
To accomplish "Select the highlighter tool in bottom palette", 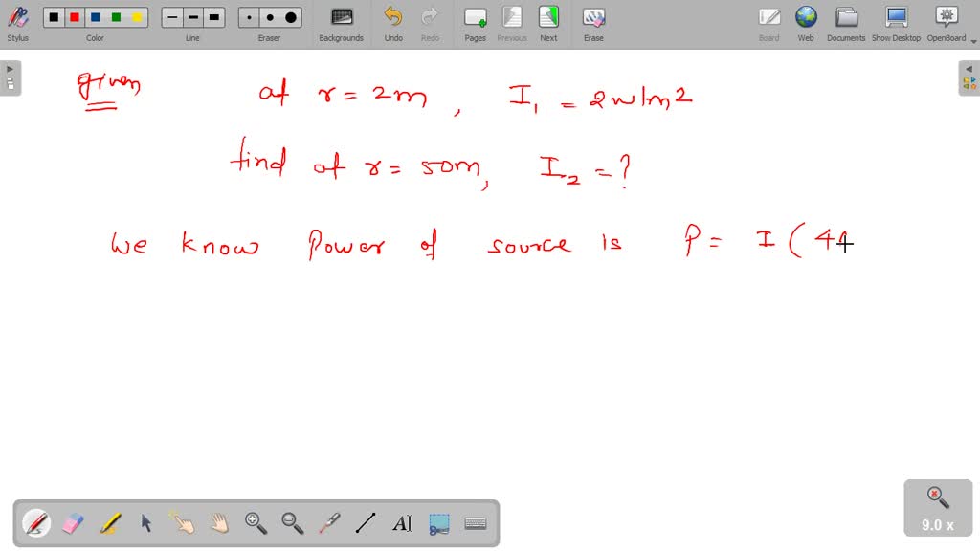I will pos(110,523).
